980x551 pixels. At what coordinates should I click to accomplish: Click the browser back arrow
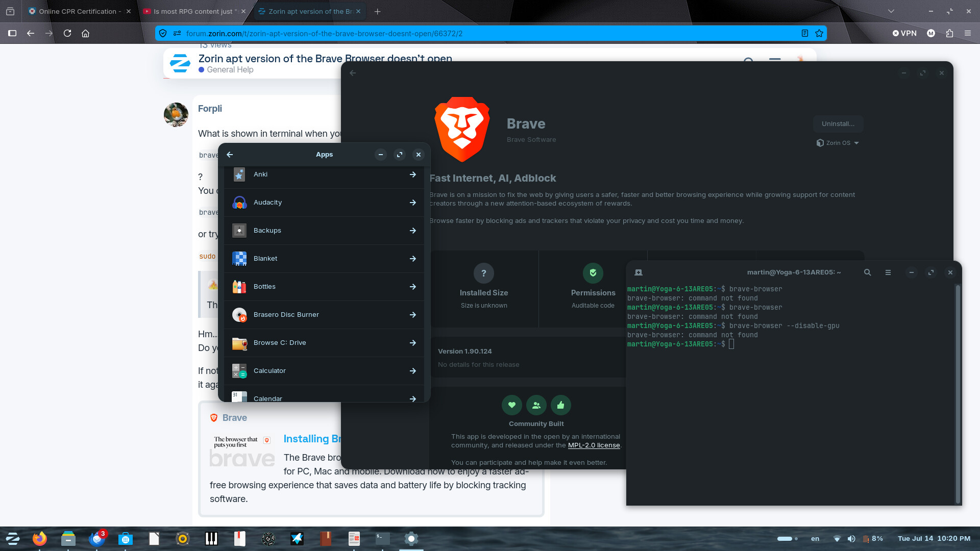point(31,33)
